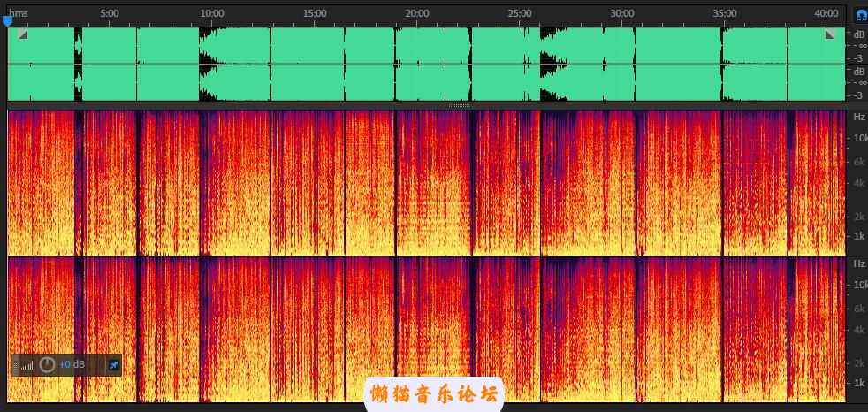868x412 pixels.
Task: Click the 懒猫音乐论坛 watermark link
Action: coord(433,393)
